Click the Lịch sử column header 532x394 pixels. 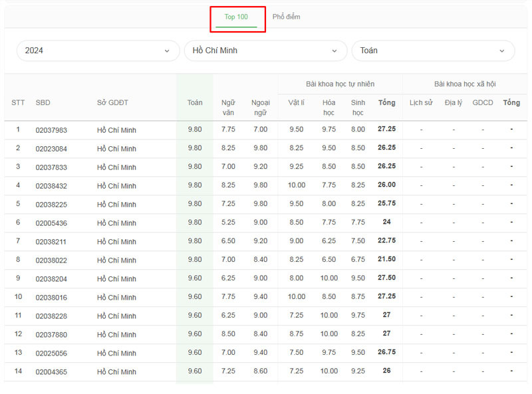[x=421, y=103]
